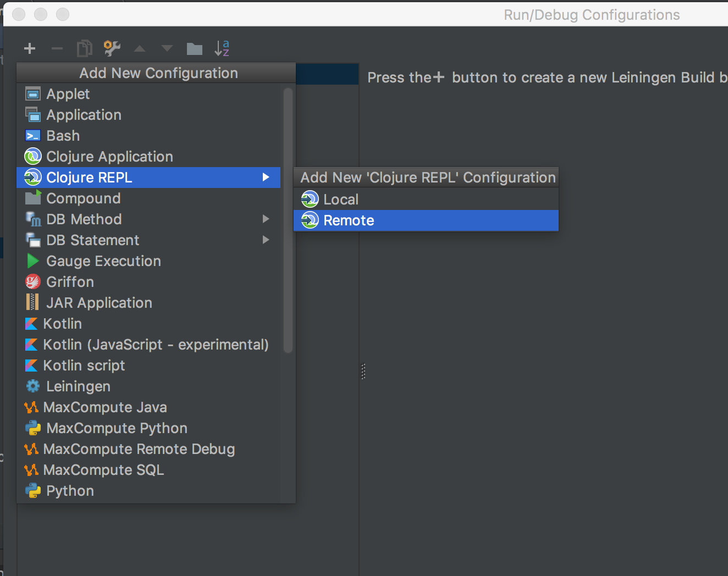Select Griffon configuration type
The height and width of the screenshot is (576, 728).
[x=148, y=282]
